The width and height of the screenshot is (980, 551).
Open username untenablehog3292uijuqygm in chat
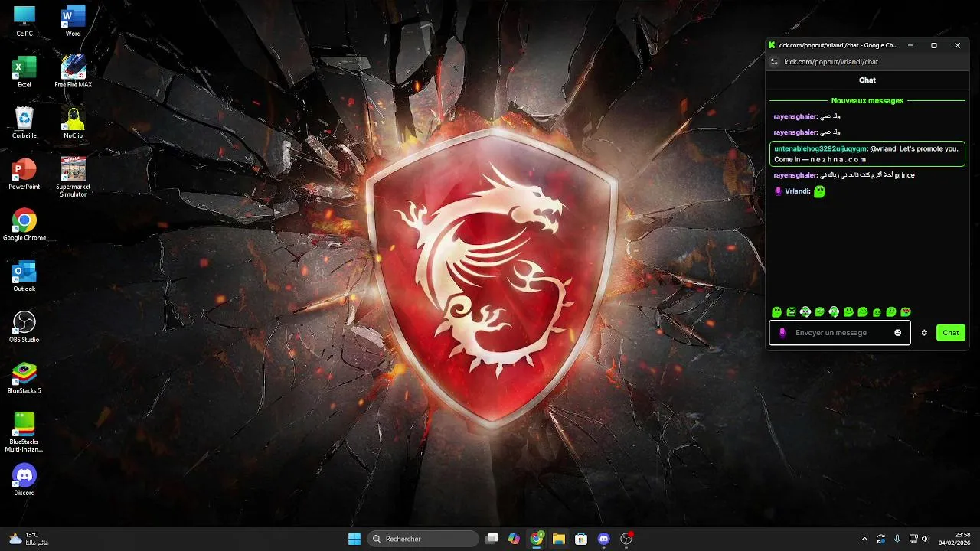[x=820, y=148]
